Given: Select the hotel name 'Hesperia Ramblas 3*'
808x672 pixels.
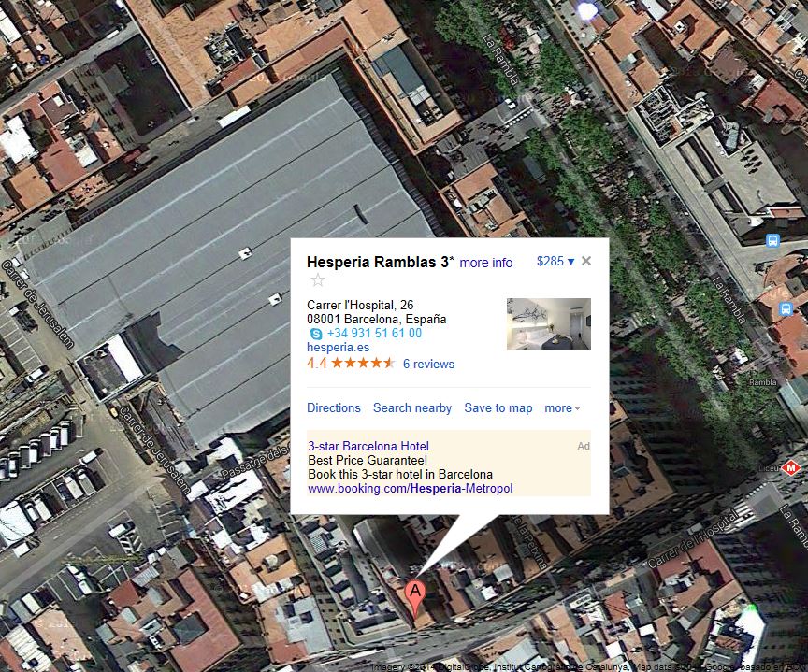Looking at the screenshot, I should pyautogui.click(x=381, y=262).
